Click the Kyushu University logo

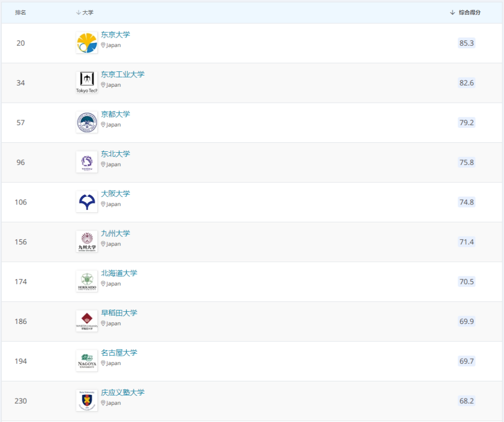point(87,241)
